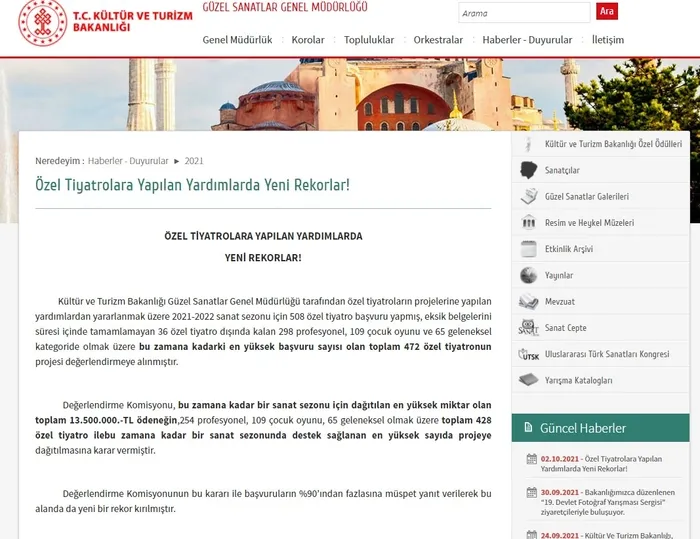The image size is (700, 539).
Task: Open the Orkestralar menu
Action: [438, 40]
